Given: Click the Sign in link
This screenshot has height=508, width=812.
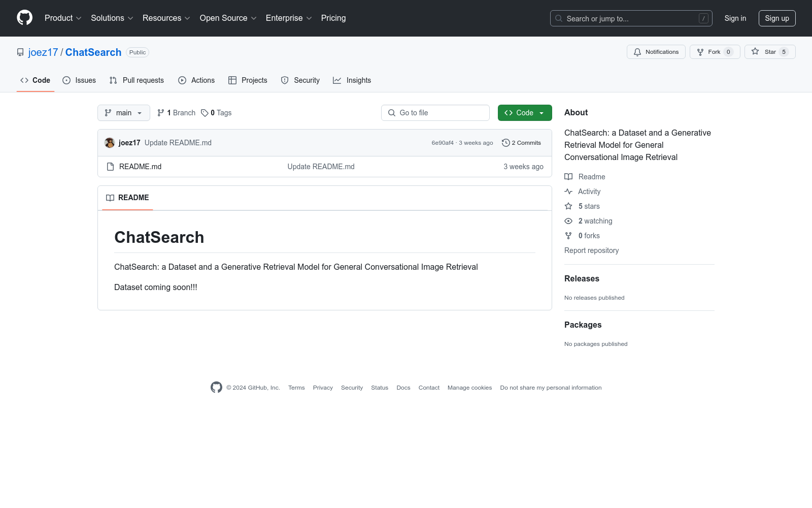Looking at the screenshot, I should click(735, 18).
